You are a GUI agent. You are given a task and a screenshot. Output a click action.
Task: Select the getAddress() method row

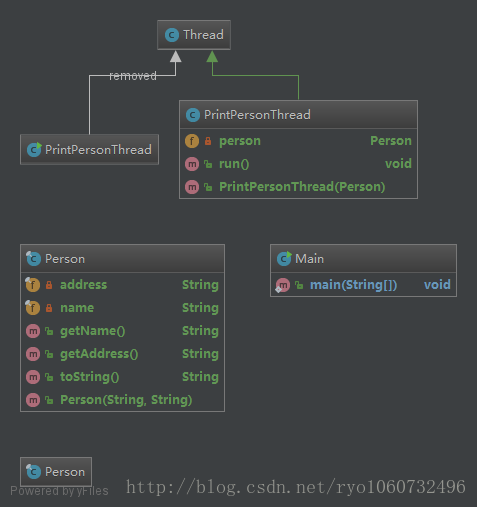pyautogui.click(x=122, y=354)
